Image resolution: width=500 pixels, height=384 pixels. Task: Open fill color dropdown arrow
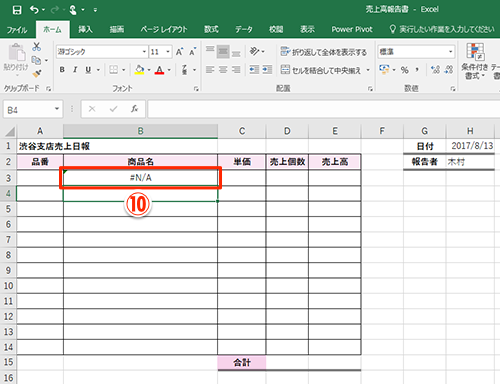[x=149, y=70]
